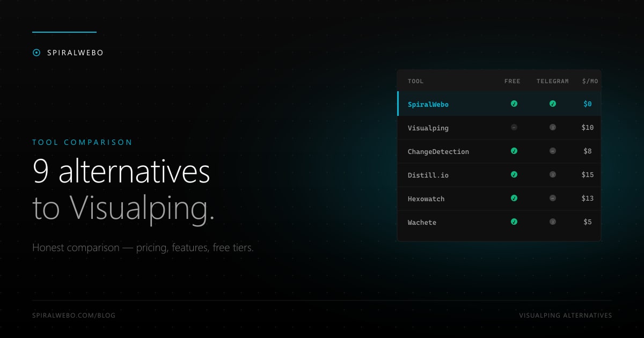Screen dimensions: 644x338
Task: Click Wachete's green Free checkmark
Action: (514, 222)
